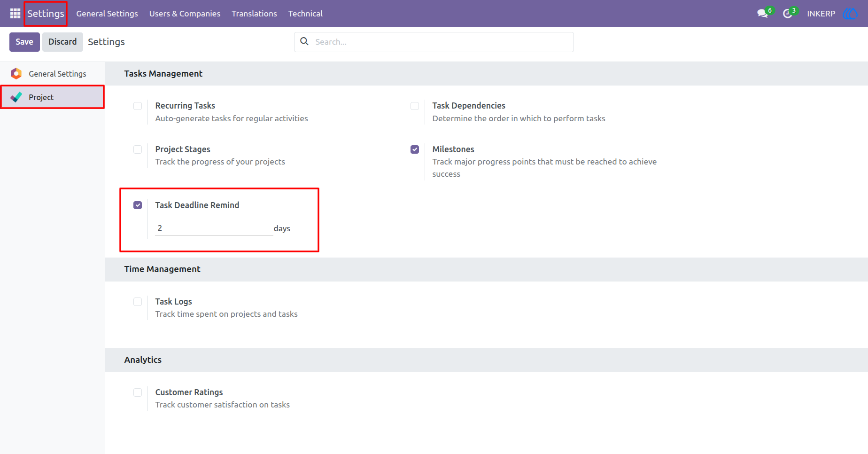This screenshot has height=454, width=868.
Task: Discard the settings changes
Action: (62, 42)
